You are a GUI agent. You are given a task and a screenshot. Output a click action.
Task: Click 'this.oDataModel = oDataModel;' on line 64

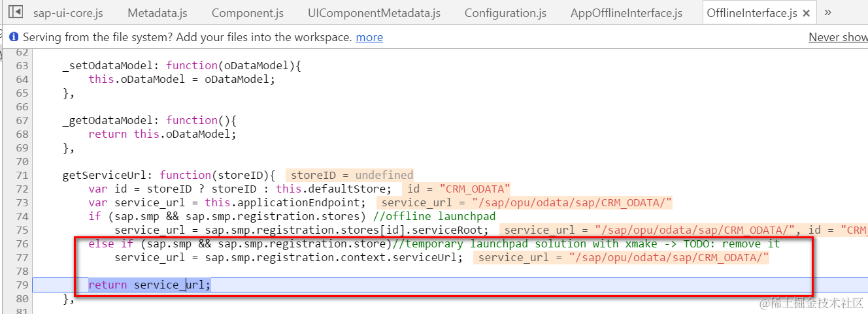(x=182, y=79)
